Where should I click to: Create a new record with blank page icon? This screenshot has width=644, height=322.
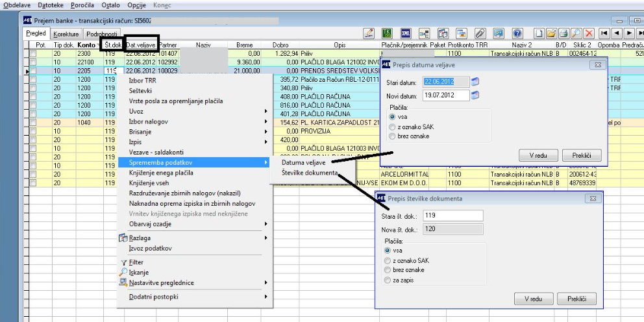[x=538, y=33]
